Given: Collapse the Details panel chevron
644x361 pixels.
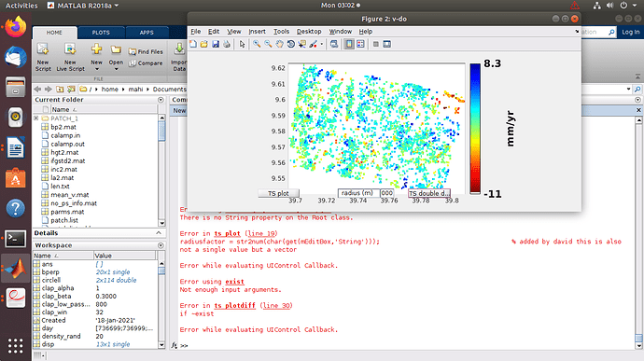Looking at the screenshot, I should click(159, 233).
